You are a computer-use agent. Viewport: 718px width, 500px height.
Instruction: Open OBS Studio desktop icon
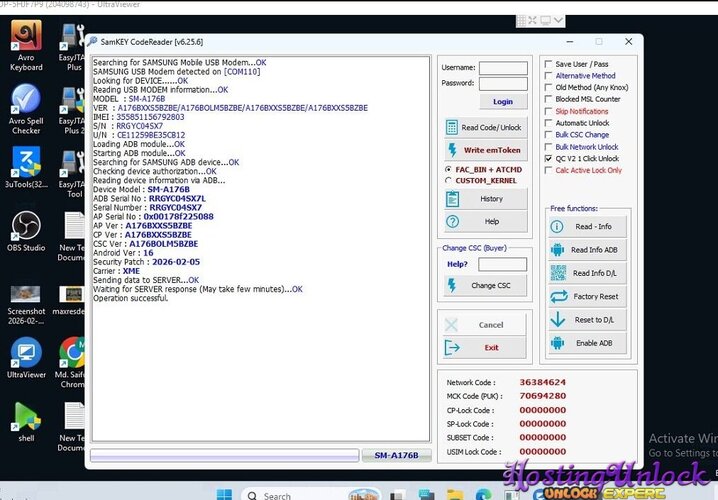[26, 231]
